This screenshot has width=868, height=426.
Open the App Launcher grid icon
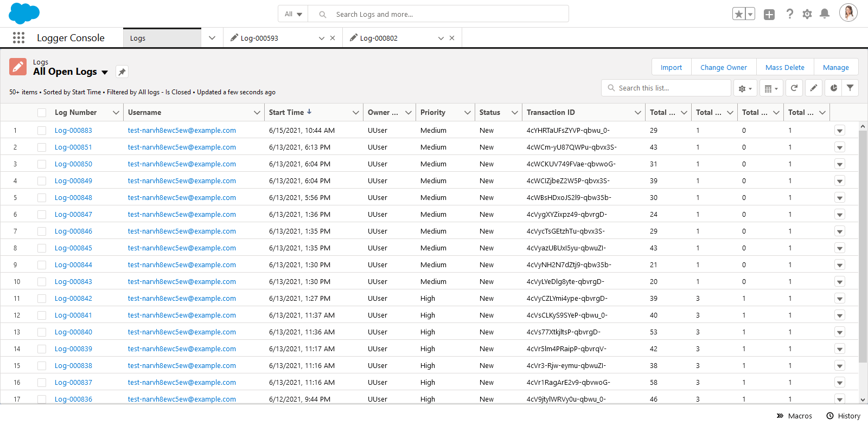click(x=18, y=37)
